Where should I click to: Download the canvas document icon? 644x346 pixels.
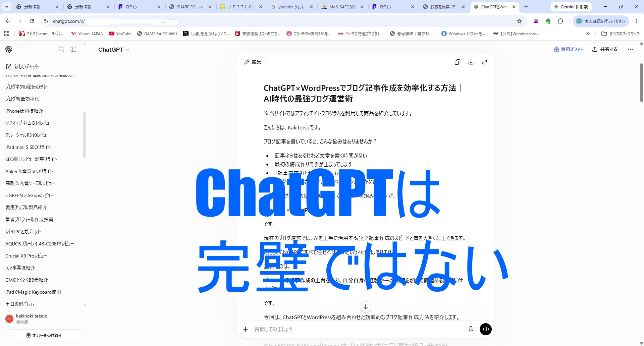coord(471,62)
